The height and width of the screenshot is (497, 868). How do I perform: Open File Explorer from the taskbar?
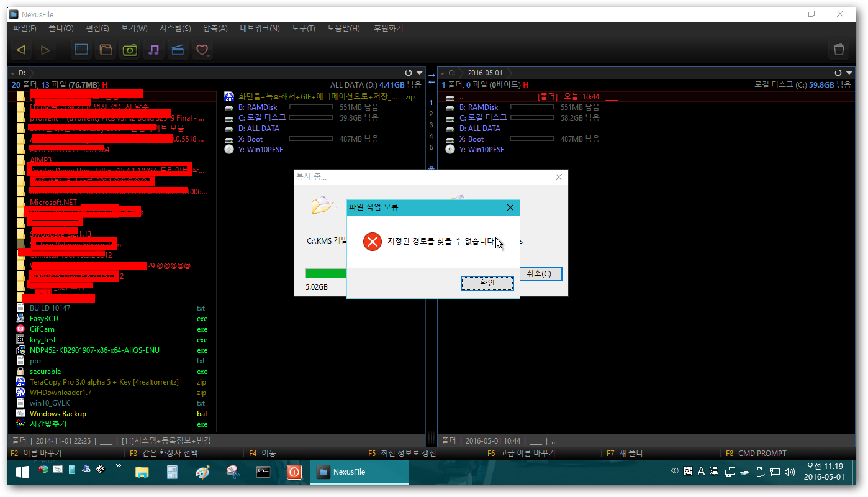(x=142, y=472)
